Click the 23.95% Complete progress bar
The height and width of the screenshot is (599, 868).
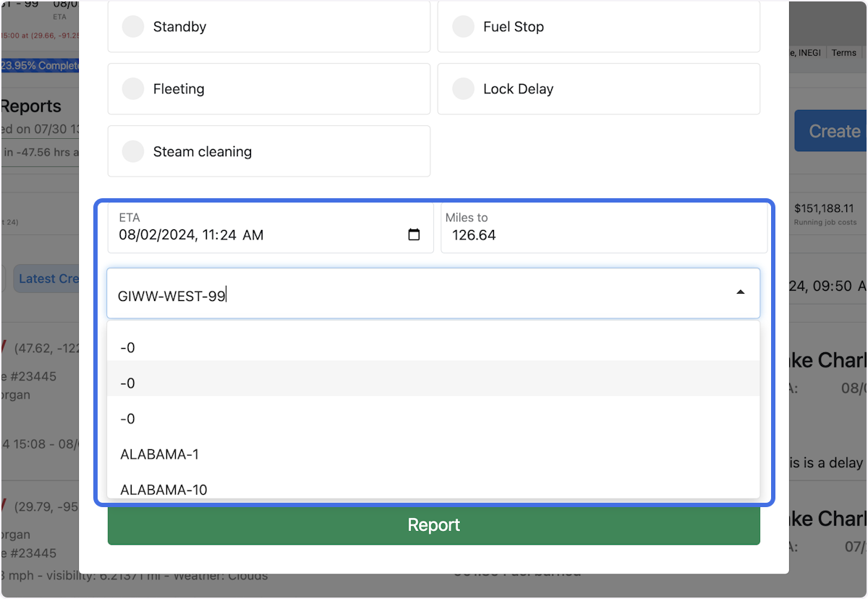point(40,65)
